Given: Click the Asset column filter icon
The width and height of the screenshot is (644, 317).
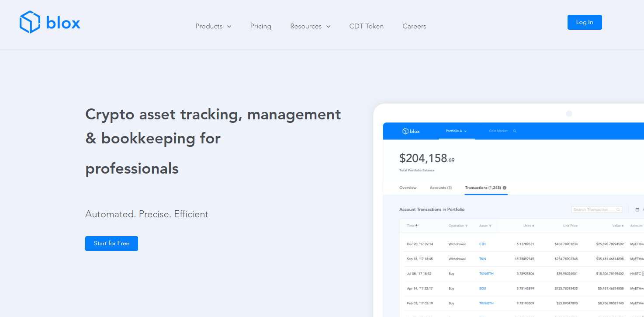Looking at the screenshot, I should coord(490,226).
